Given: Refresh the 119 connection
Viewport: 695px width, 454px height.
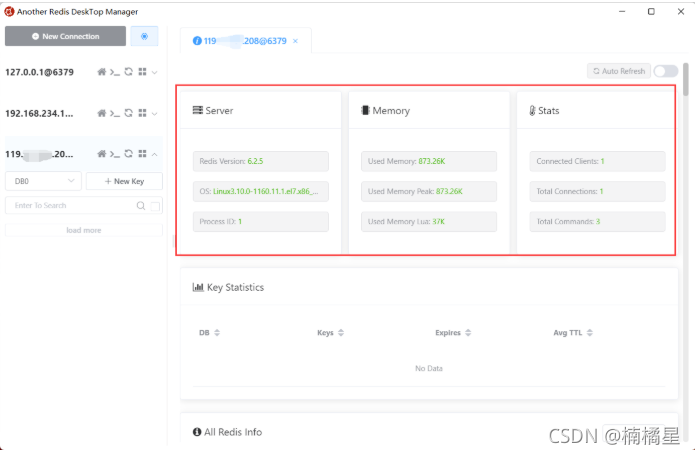Looking at the screenshot, I should click(129, 154).
